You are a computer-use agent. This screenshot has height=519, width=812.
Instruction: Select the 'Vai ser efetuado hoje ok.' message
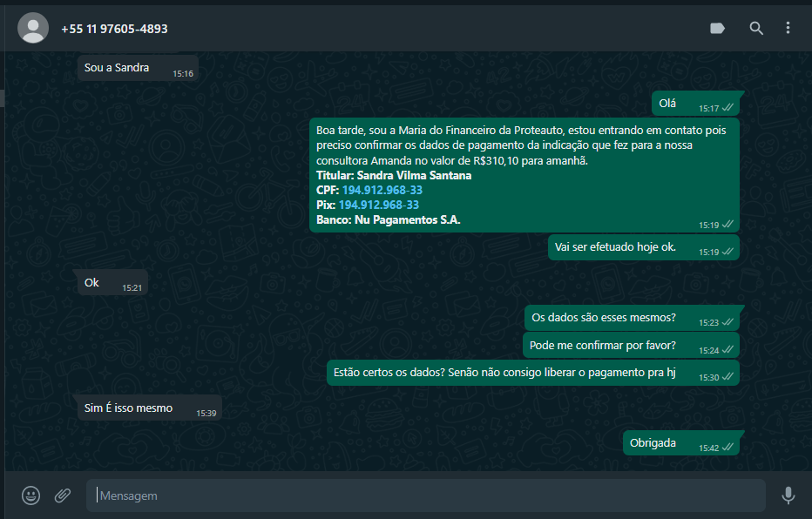click(615, 247)
